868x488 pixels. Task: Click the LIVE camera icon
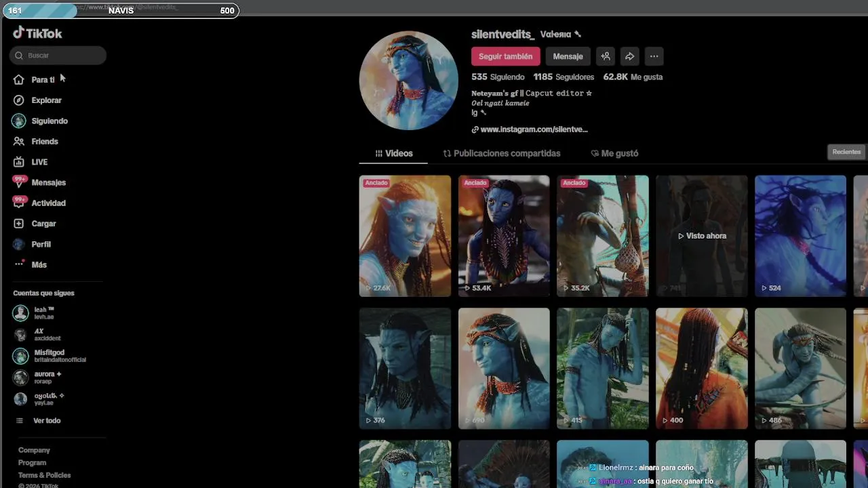pyautogui.click(x=19, y=162)
